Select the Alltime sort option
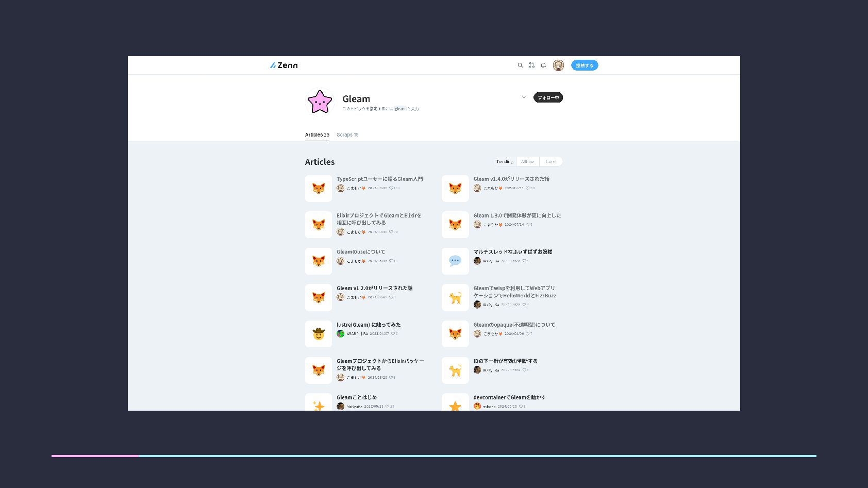 [x=528, y=161]
